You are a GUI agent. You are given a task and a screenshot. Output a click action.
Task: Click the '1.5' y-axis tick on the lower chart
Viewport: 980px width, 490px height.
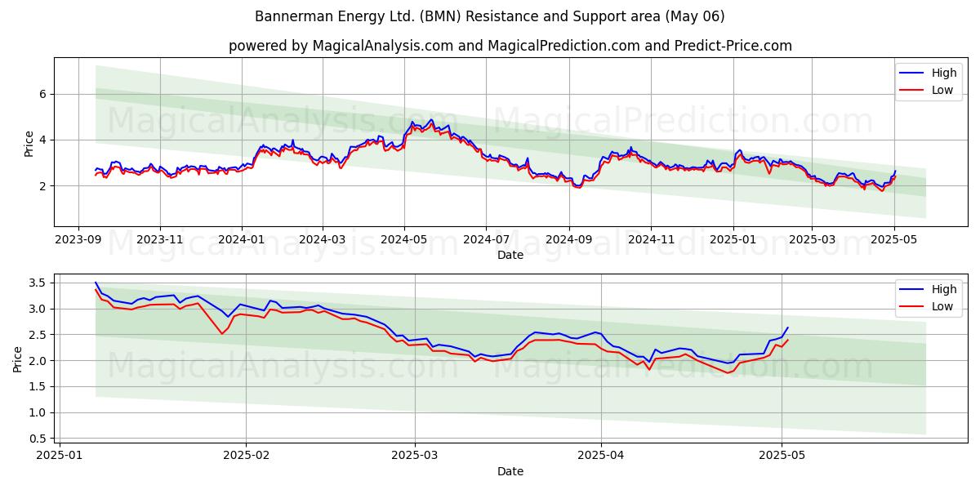[x=38, y=387]
